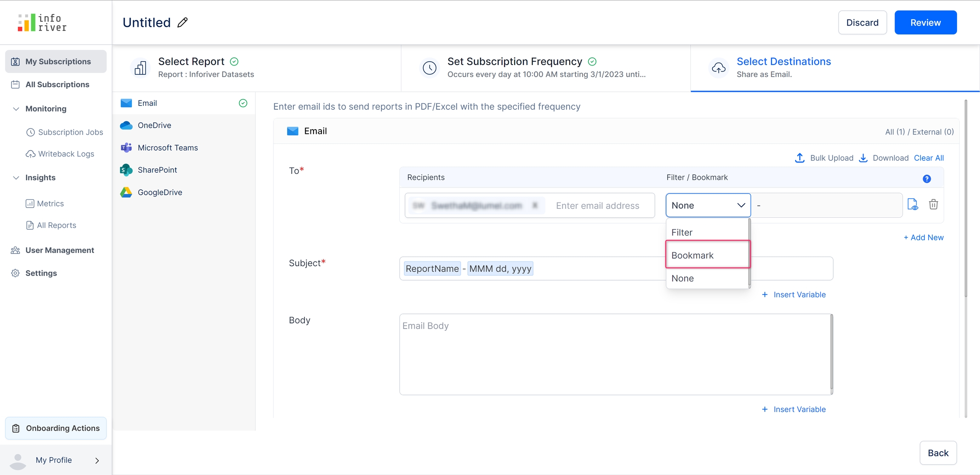
Task: Remove the recipient chip with X
Action: pos(535,205)
